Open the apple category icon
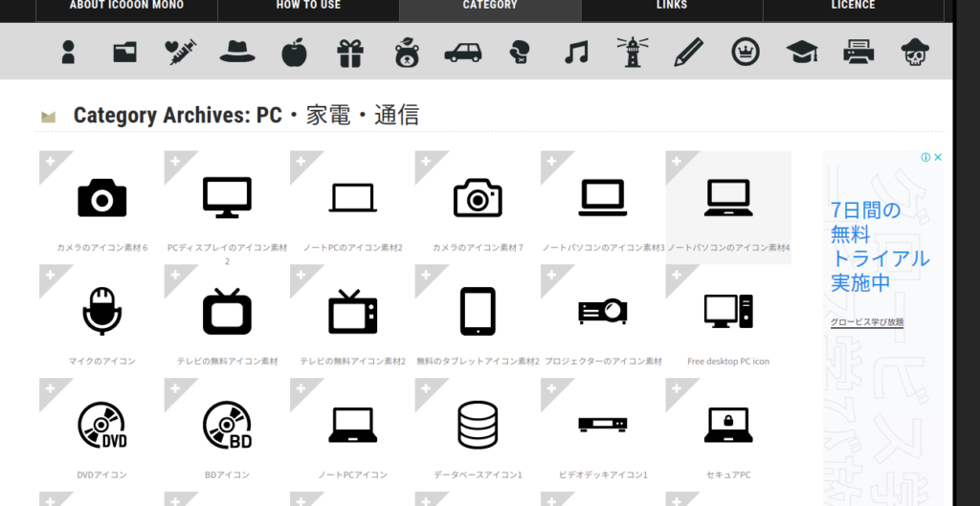The image size is (980, 506). pyautogui.click(x=294, y=52)
